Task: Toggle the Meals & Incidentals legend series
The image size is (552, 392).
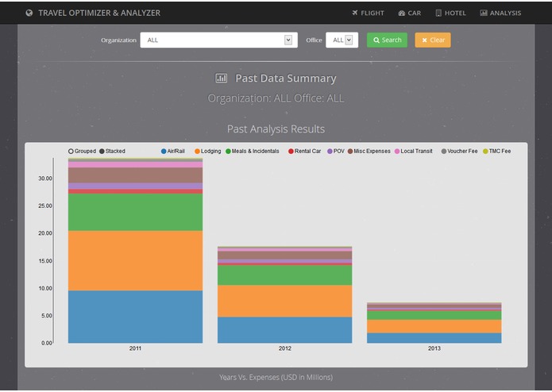Action: (x=252, y=152)
